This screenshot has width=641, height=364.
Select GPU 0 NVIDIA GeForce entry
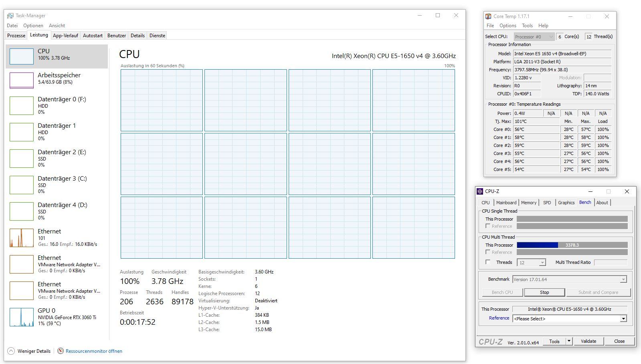pos(57,317)
